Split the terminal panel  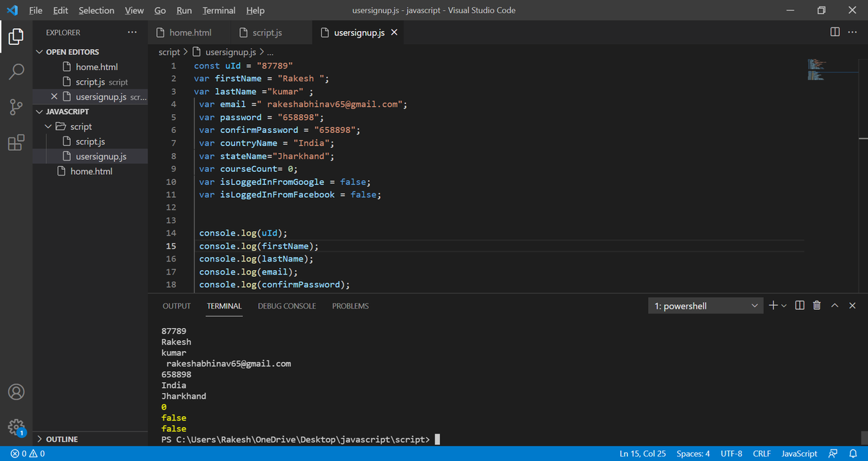point(799,306)
